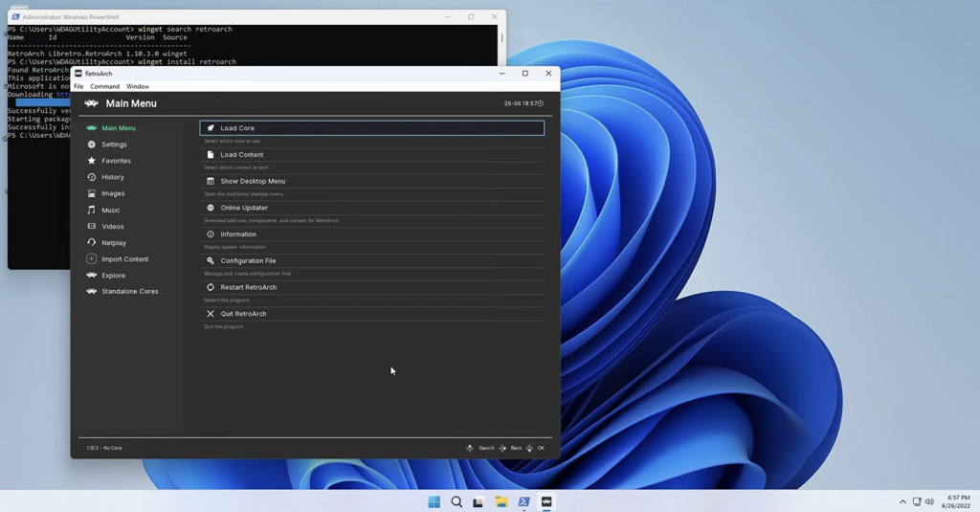Image resolution: width=980 pixels, height=512 pixels.
Task: Select Standalone Cores in sidebar
Action: tap(130, 291)
